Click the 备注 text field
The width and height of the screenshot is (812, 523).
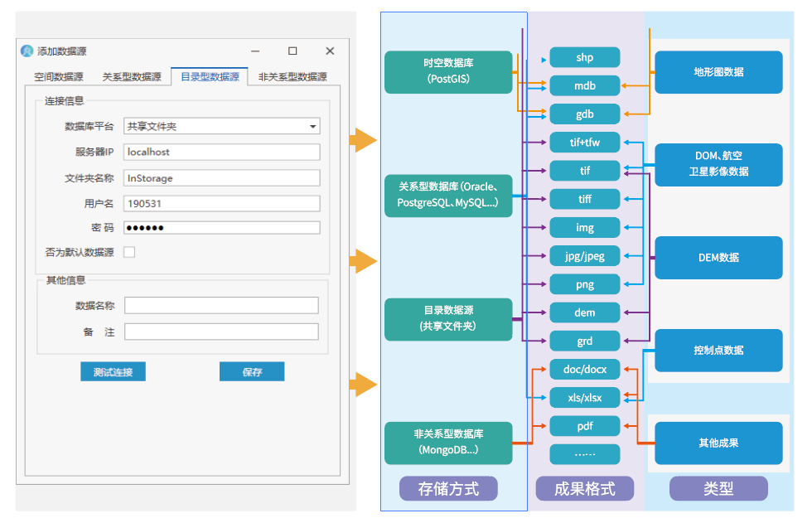click(221, 332)
